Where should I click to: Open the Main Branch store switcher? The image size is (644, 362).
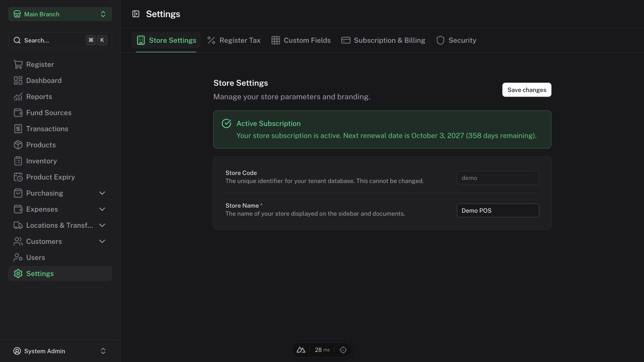click(x=60, y=14)
